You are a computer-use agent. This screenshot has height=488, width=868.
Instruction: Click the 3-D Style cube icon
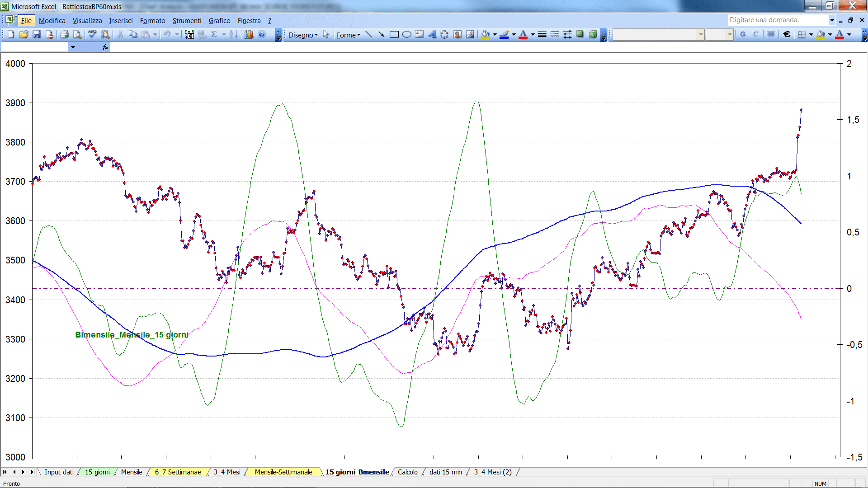click(593, 34)
